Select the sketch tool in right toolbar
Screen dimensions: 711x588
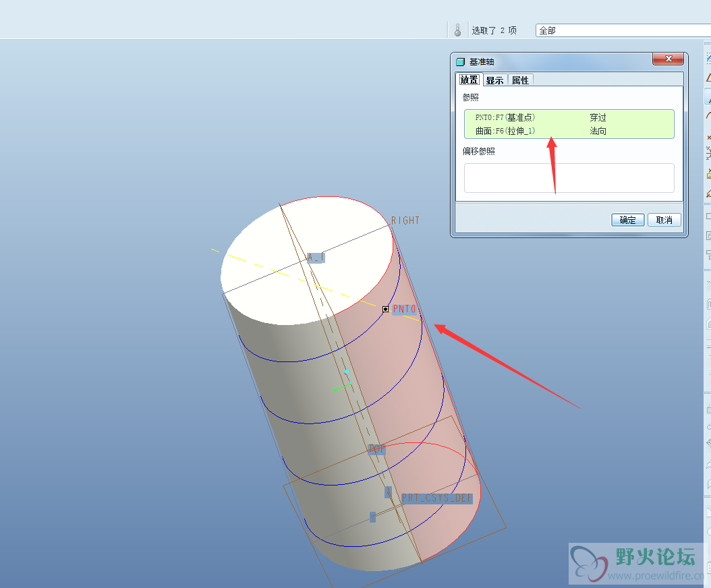click(708, 58)
